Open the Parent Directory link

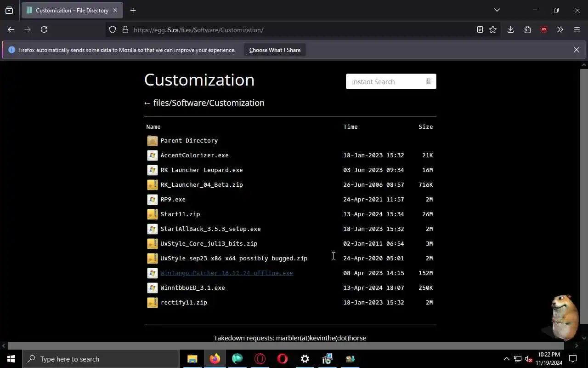click(189, 140)
